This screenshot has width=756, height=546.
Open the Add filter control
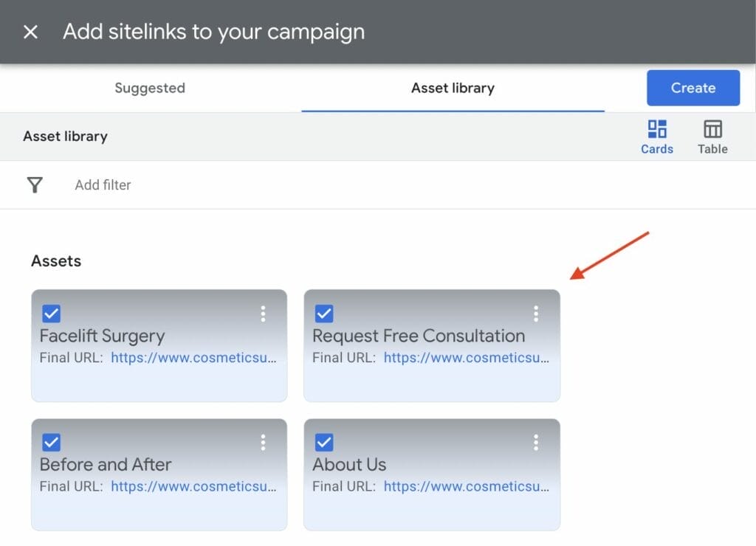point(102,185)
